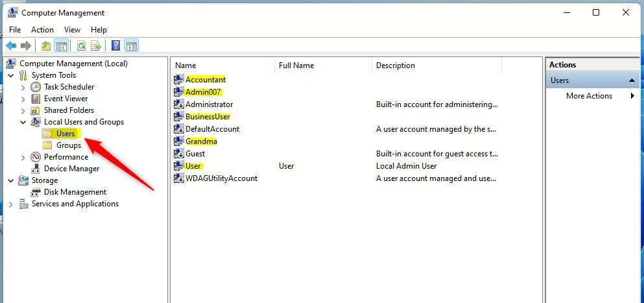Expand Services and Applications node

pos(10,204)
